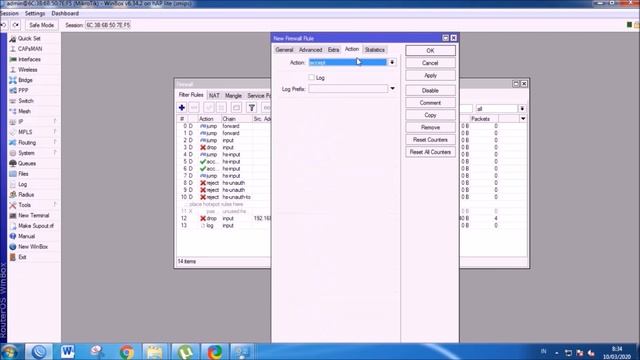Open uTorrent from taskbar

(185, 351)
